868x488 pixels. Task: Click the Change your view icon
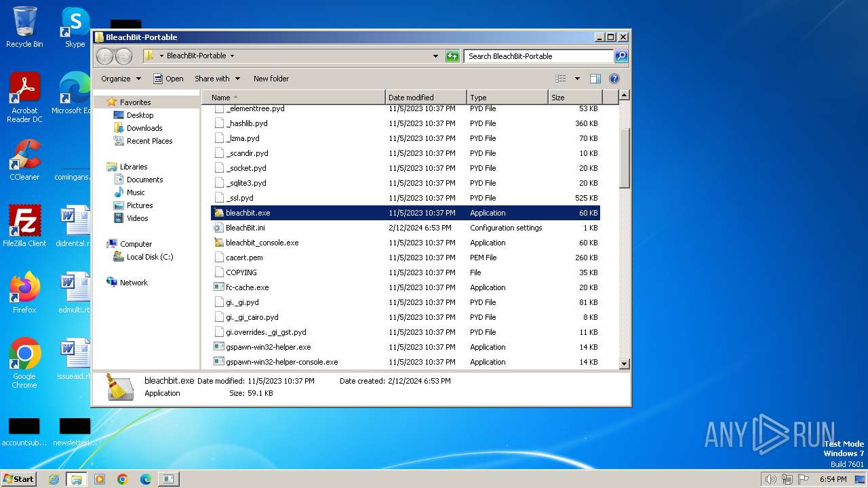click(561, 79)
